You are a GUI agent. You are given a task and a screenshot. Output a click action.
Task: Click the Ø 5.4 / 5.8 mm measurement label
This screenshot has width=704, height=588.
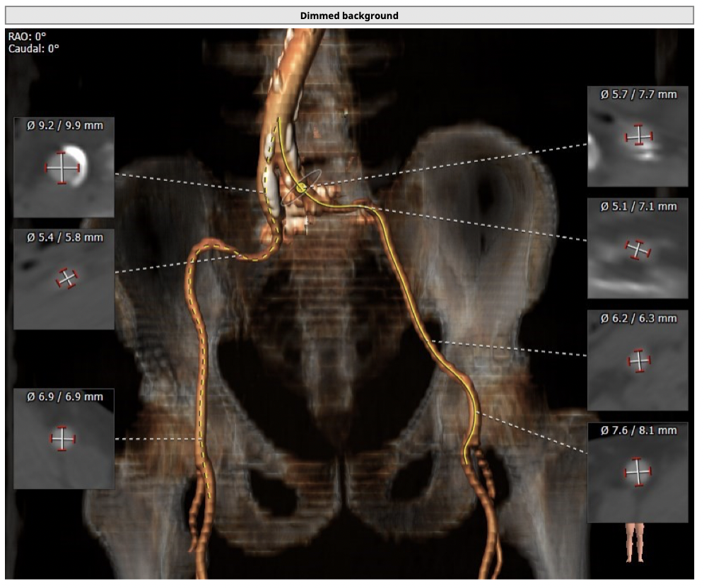pyautogui.click(x=64, y=237)
